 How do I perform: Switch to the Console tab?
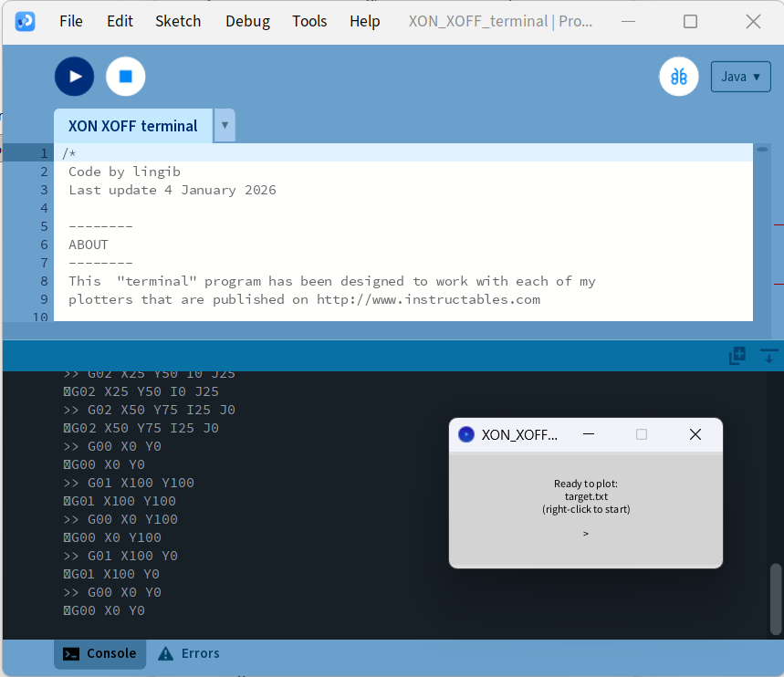coord(99,653)
